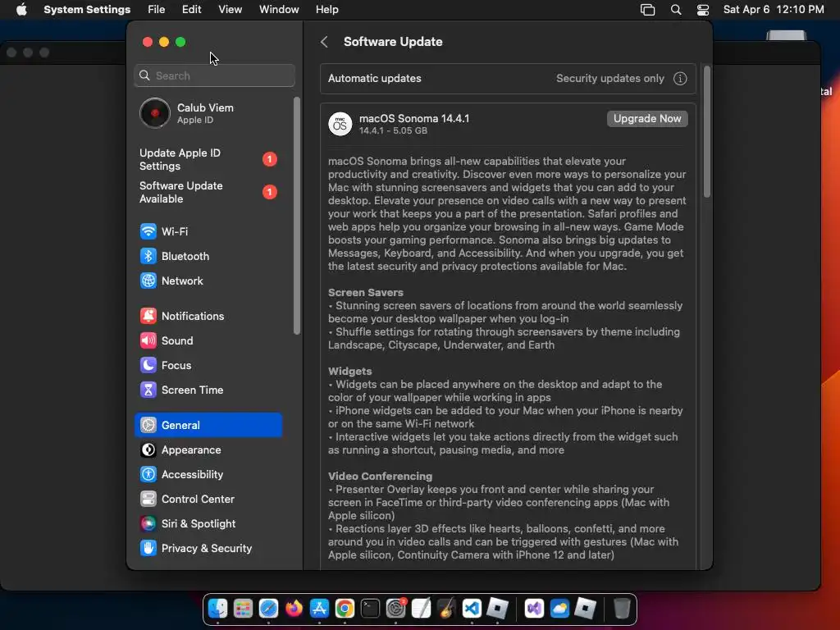This screenshot has width=840, height=630.
Task: Click the "Widgets" heading in release notes
Action: (349, 372)
